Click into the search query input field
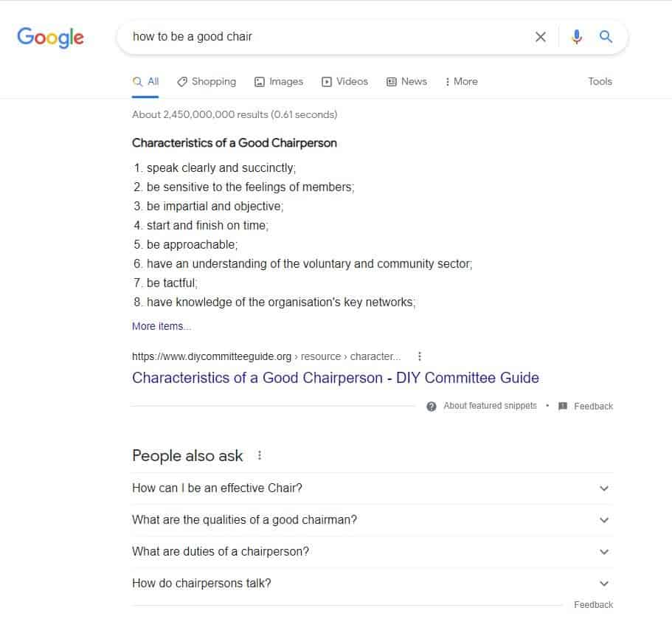The image size is (672, 619). click(326, 37)
